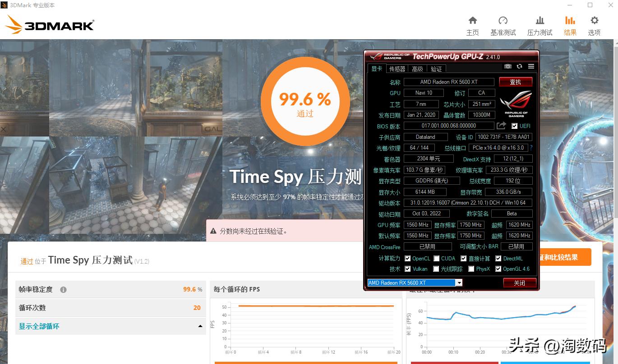This screenshot has height=364, width=618.
Task: Click the question mark beside 总线接口
Action: pos(531,148)
